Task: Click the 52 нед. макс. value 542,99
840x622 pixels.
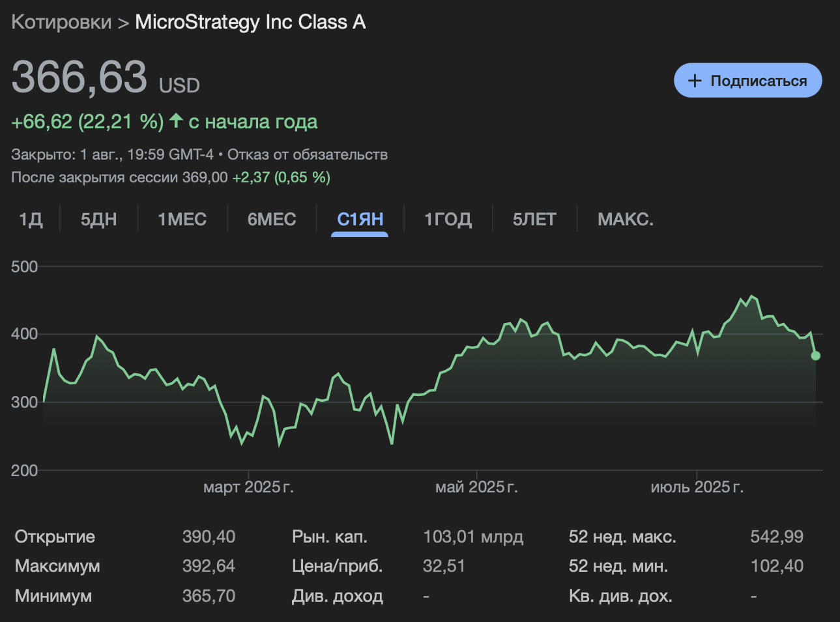Action: click(777, 537)
